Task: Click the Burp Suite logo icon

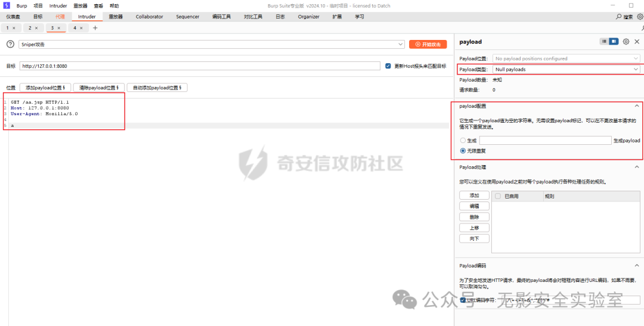Action: pyautogui.click(x=7, y=6)
